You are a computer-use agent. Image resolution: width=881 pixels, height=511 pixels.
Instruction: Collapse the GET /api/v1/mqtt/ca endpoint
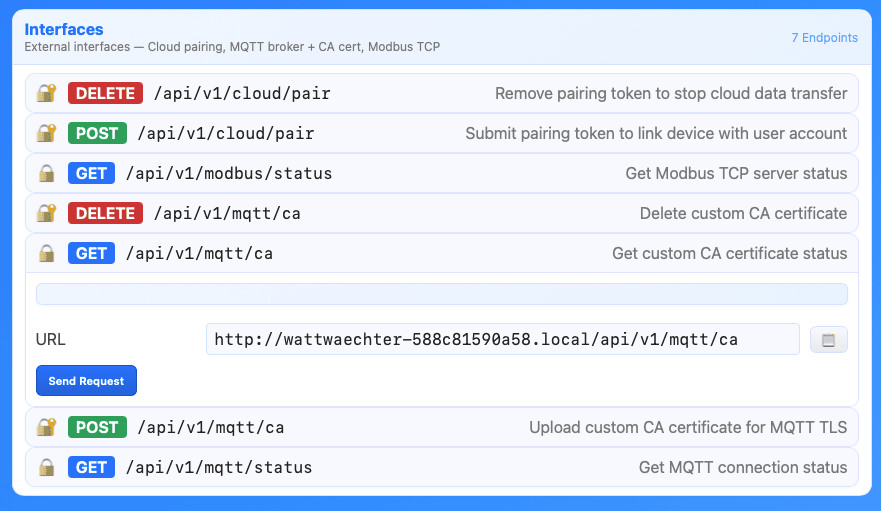coord(442,253)
